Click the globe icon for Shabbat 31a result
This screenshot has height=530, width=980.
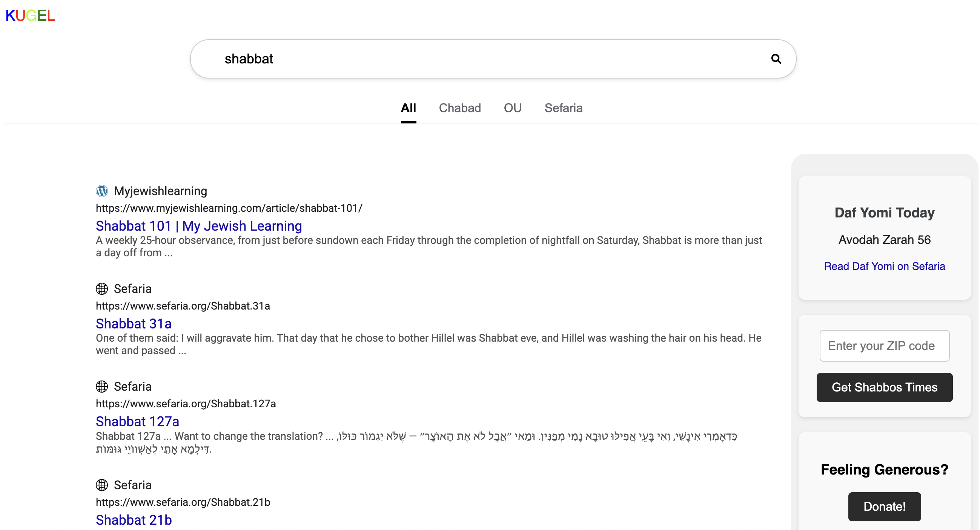(102, 289)
